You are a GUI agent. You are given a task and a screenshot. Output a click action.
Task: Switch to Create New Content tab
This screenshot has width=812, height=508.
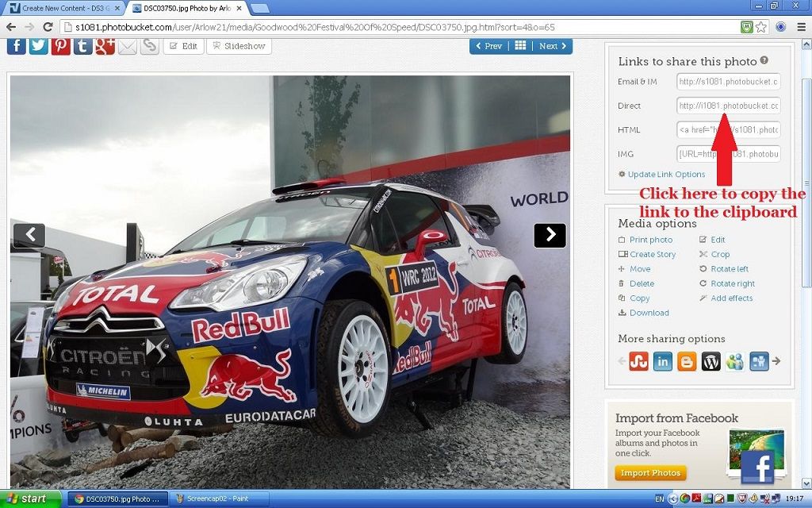coord(66,8)
